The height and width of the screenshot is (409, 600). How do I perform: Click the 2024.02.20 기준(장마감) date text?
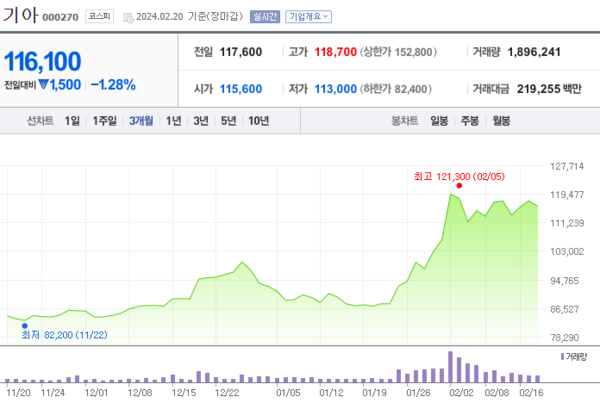pos(189,16)
